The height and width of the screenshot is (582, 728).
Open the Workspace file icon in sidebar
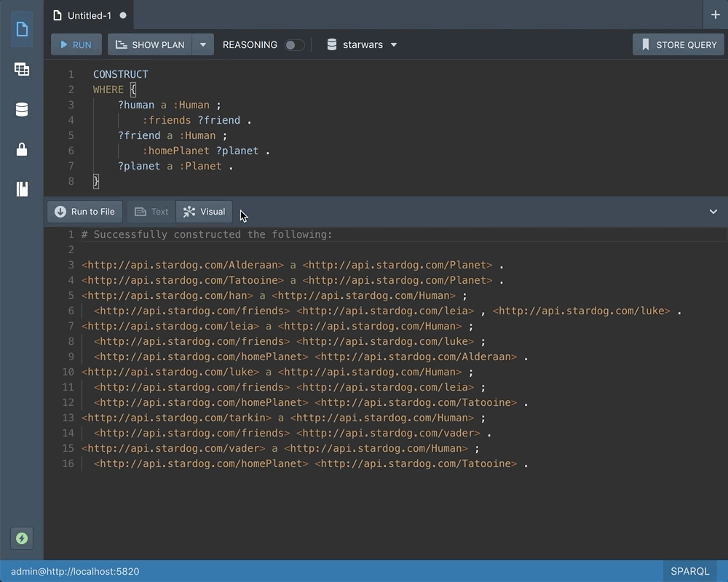[x=22, y=29]
